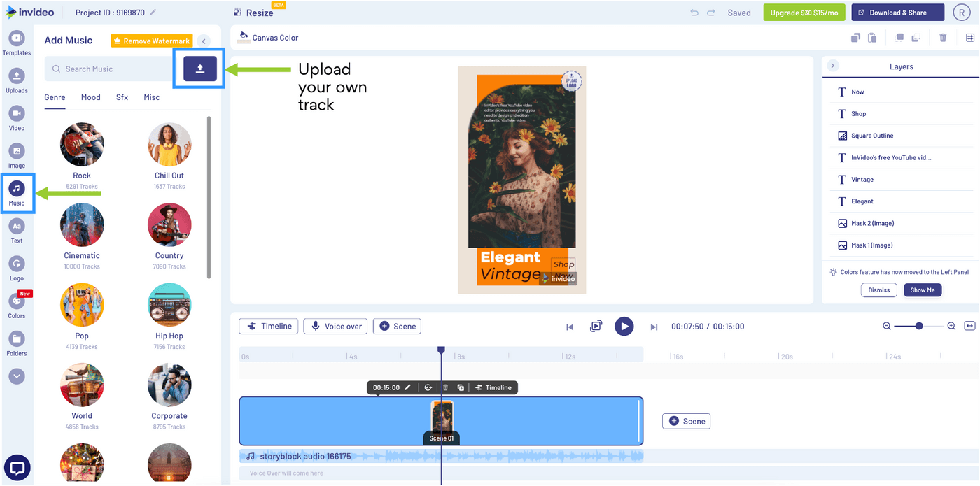Open the Logo sidebar panel
Viewport: 980px width, 486px height.
point(17,269)
